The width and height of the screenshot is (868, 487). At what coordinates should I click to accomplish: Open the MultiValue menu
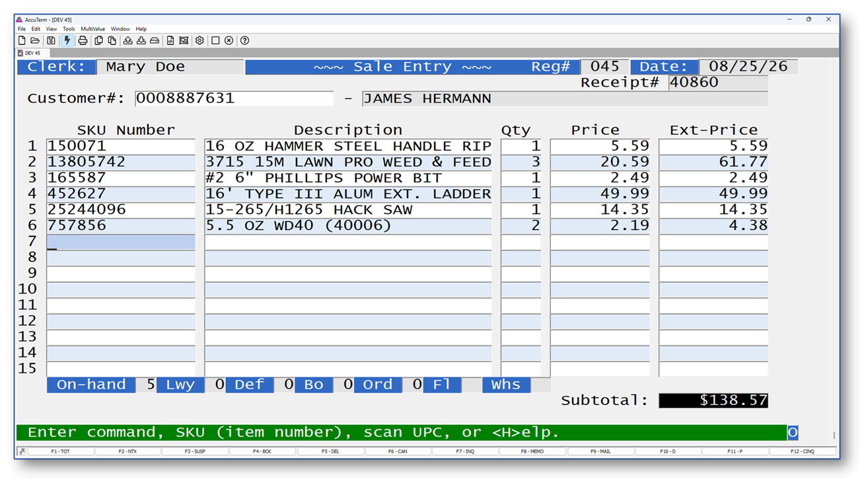tap(93, 29)
